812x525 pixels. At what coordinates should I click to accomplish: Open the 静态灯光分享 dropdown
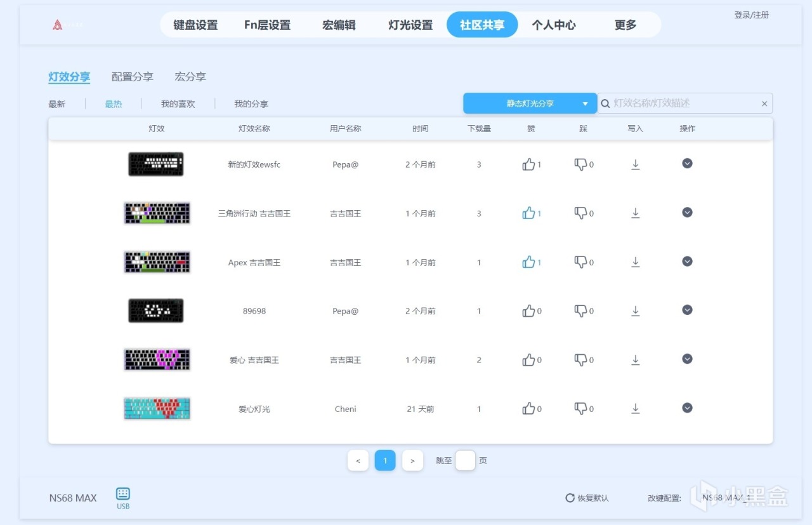[x=530, y=103]
